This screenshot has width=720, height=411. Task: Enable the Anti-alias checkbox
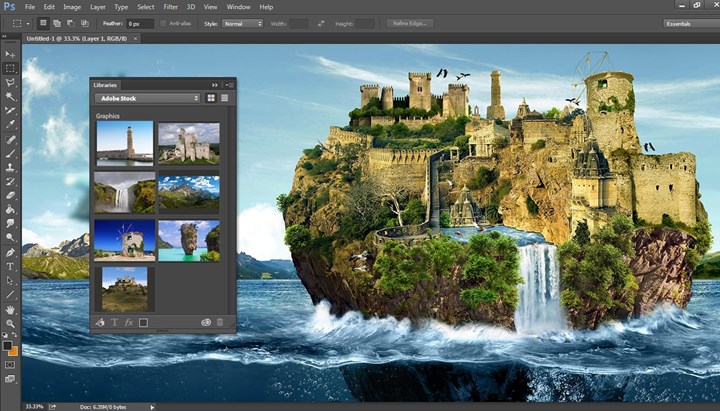click(x=164, y=22)
